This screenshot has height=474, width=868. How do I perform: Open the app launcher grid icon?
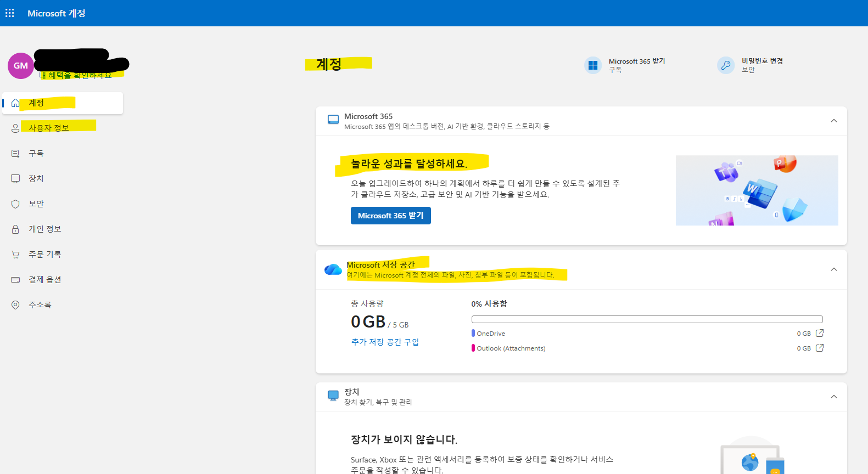[x=10, y=13]
